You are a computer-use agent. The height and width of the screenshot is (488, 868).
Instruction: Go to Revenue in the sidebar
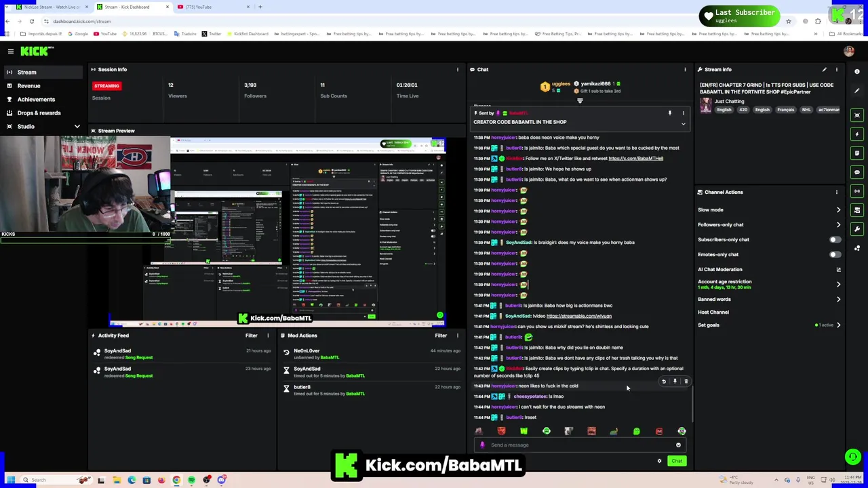[x=28, y=85]
